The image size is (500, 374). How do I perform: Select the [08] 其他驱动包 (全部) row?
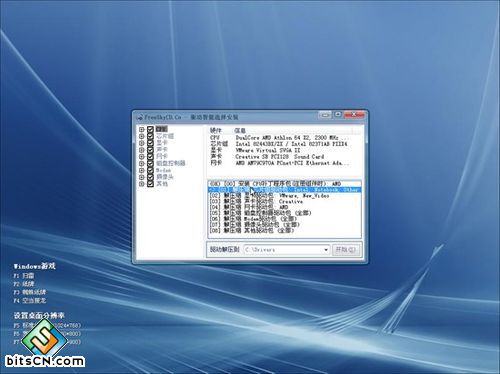pyautogui.click(x=284, y=230)
